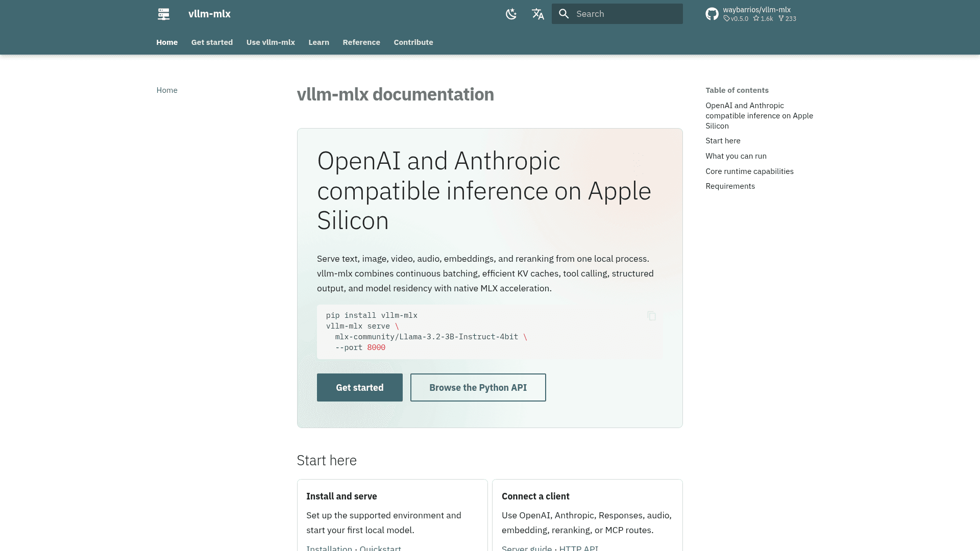Click the Home sidebar link
The height and width of the screenshot is (551, 980).
167,90
